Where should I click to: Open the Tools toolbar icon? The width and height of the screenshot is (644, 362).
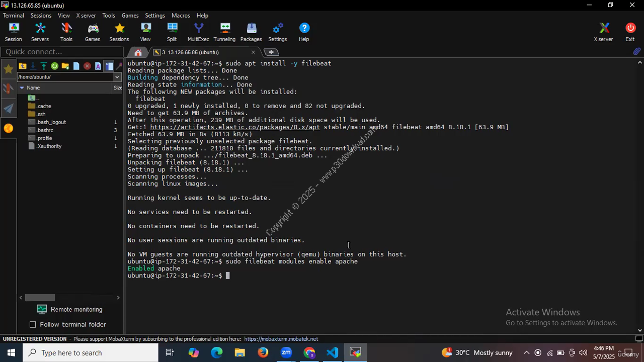(66, 32)
